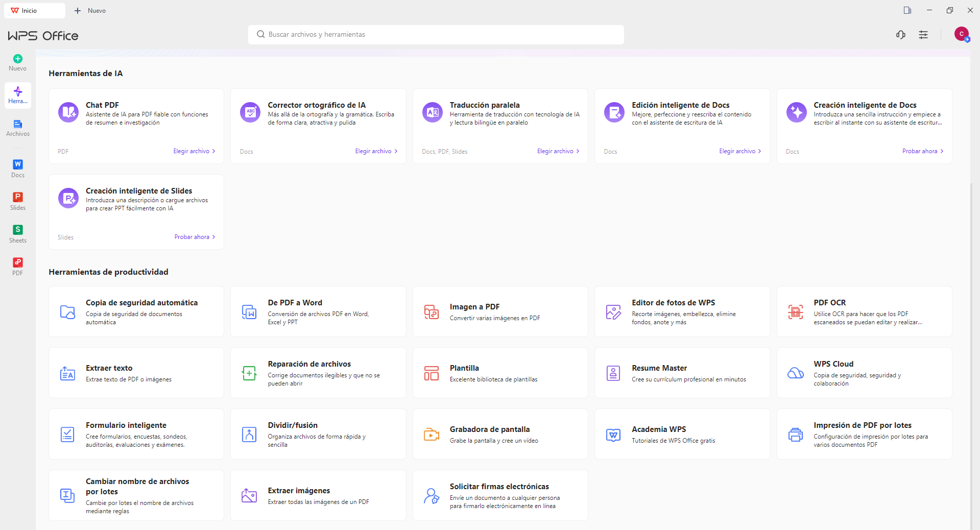Open the Docs app in the sidebar
Screen dimensions: 980x530
[x=18, y=168]
